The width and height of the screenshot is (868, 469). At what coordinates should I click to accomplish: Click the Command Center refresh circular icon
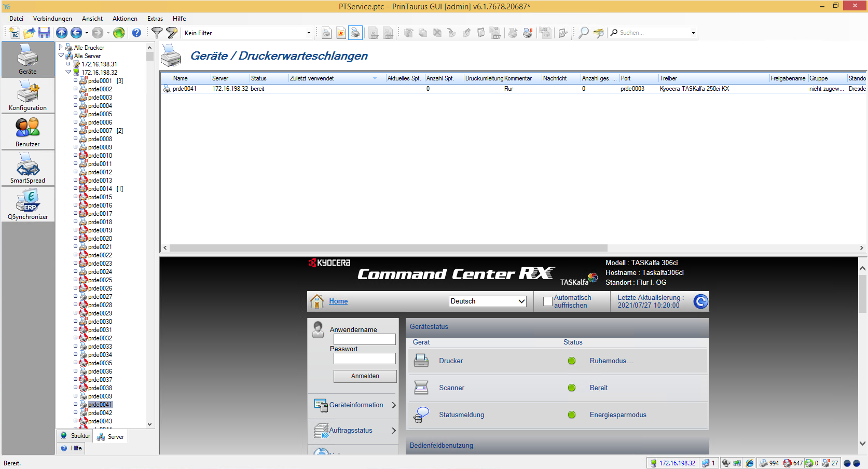(700, 301)
